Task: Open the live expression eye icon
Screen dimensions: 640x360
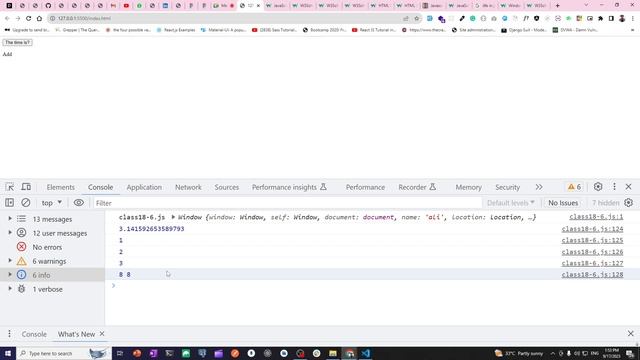Action: 78,203
